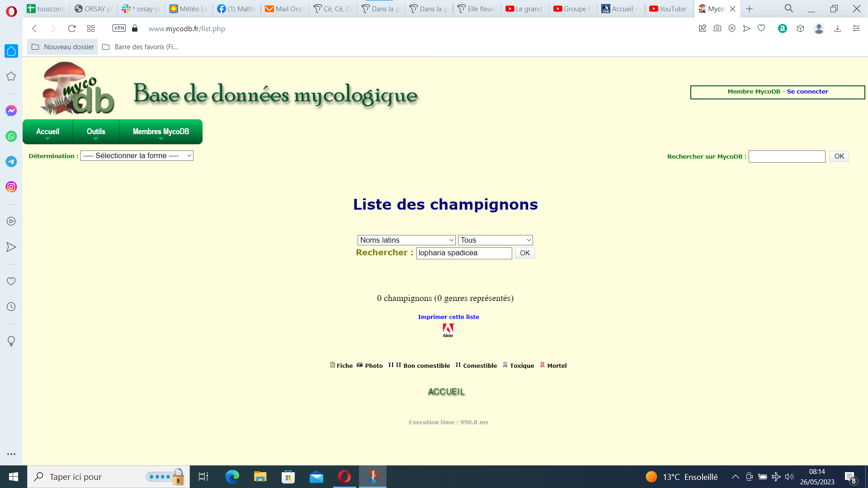Click the snapshot camera icon in address bar
The width and height of the screenshot is (868, 488).
click(x=717, y=28)
